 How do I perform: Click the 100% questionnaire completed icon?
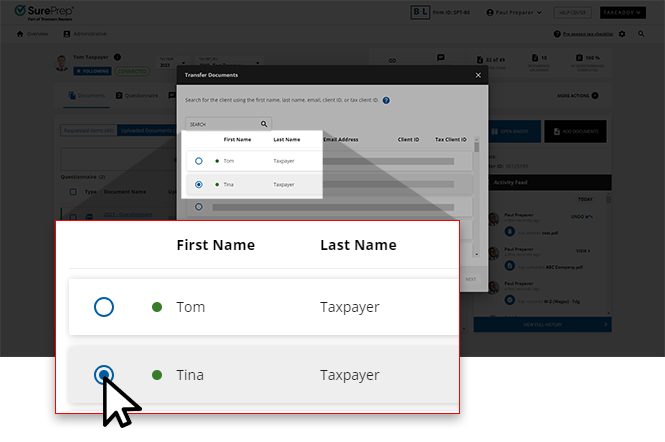coord(579,58)
